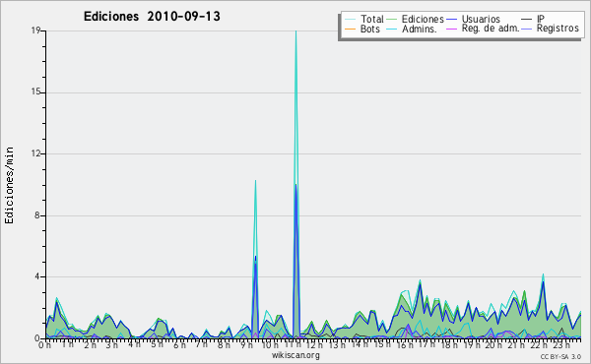Click the 'Ediciones/min' y-axis label
Screen dimensions: 591x364
(x=9, y=185)
